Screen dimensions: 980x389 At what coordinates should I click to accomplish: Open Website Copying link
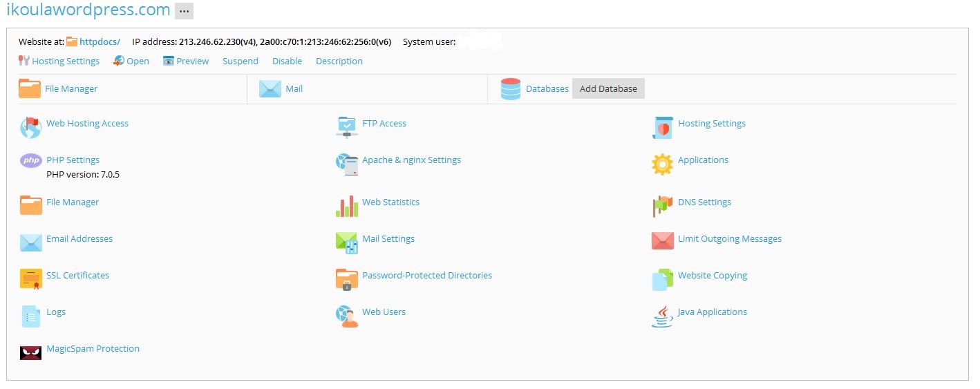click(713, 275)
